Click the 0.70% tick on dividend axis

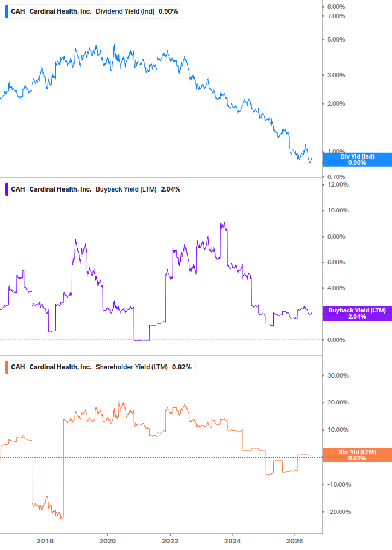point(336,177)
